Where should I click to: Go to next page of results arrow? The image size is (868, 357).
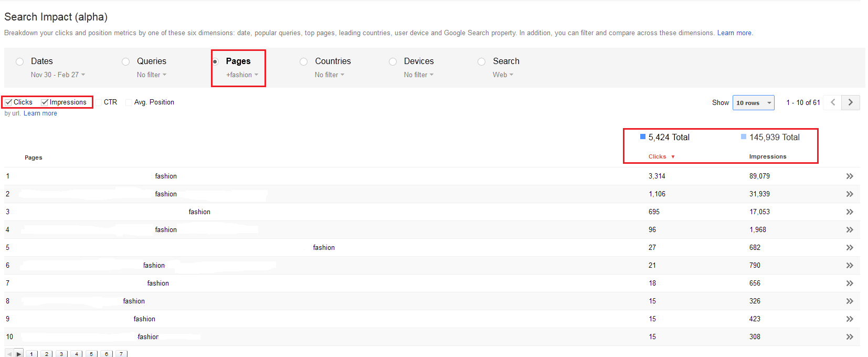[x=850, y=102]
